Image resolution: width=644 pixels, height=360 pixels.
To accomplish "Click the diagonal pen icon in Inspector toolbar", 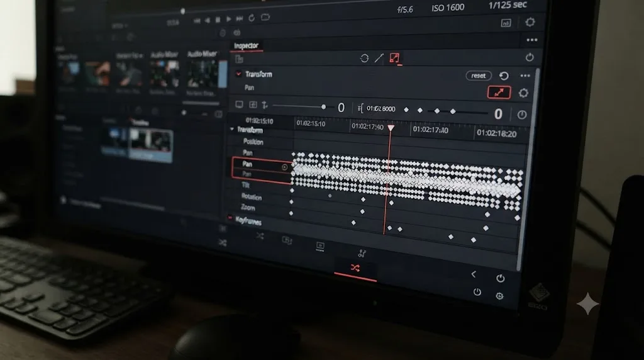I will click(x=379, y=59).
